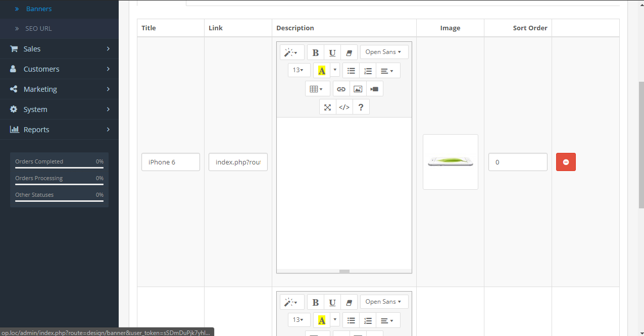Open the font size 13 dropdown
Screen dimensions: 644x336
tap(299, 71)
